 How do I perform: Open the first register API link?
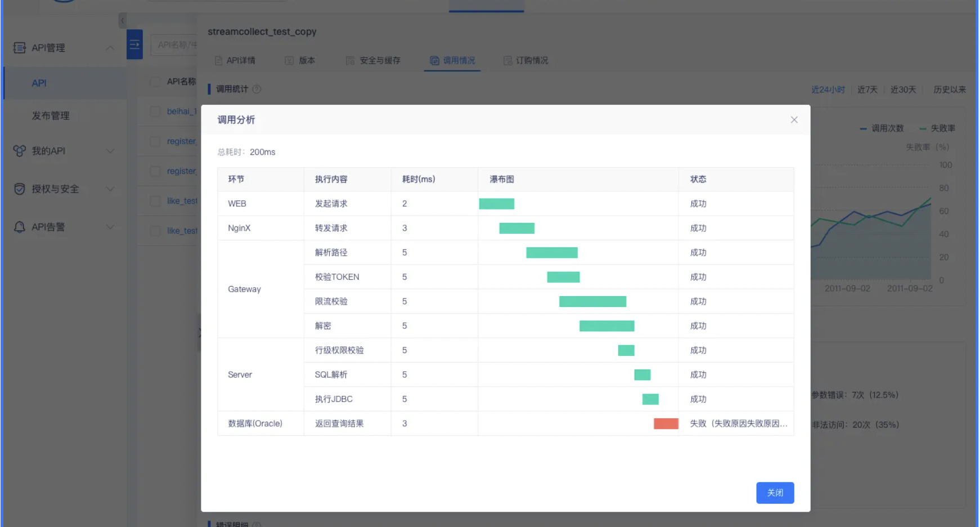(x=182, y=141)
